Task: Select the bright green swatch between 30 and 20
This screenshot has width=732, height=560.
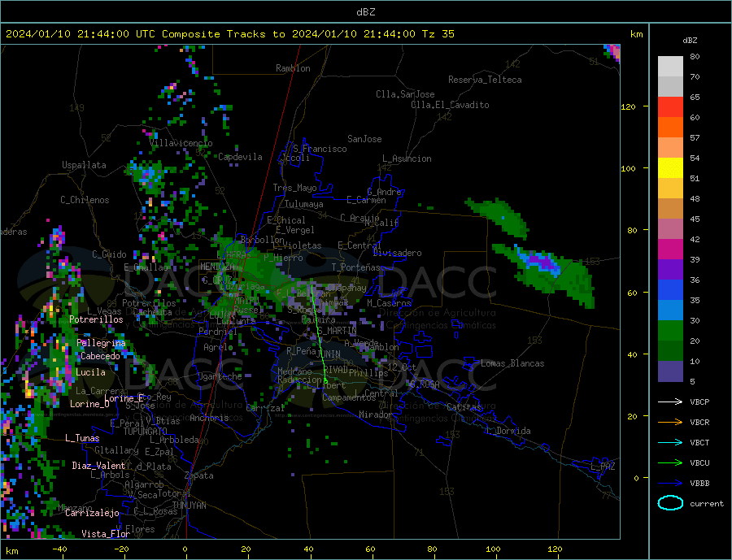Action: [x=670, y=331]
